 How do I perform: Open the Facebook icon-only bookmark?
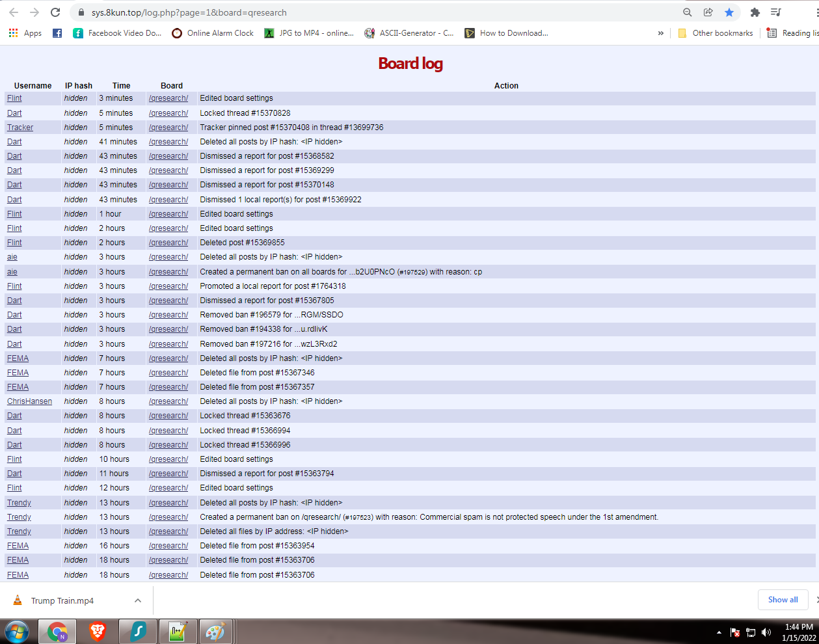point(57,33)
